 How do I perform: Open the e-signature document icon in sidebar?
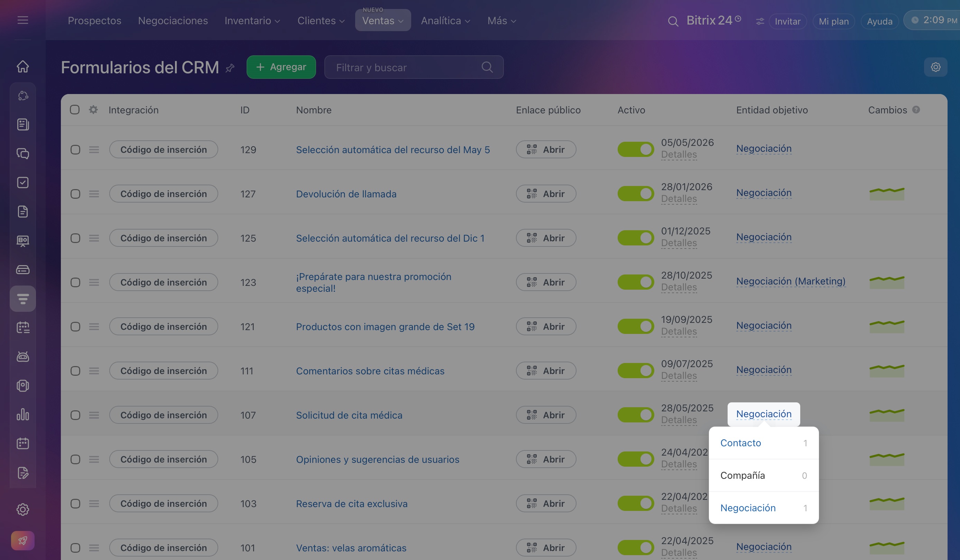pyautogui.click(x=23, y=473)
